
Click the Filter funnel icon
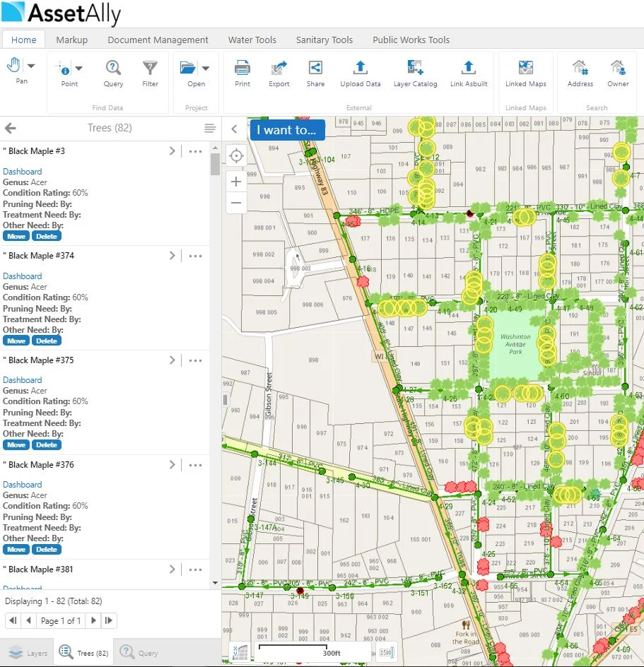coord(150,68)
